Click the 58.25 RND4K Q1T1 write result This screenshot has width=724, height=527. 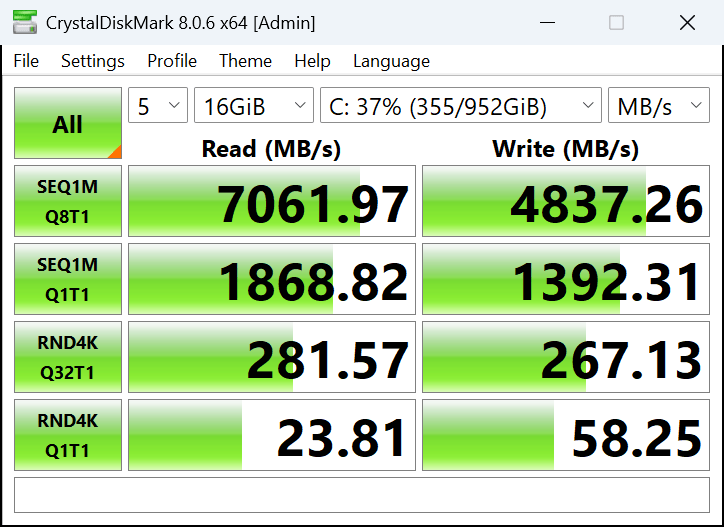(566, 435)
